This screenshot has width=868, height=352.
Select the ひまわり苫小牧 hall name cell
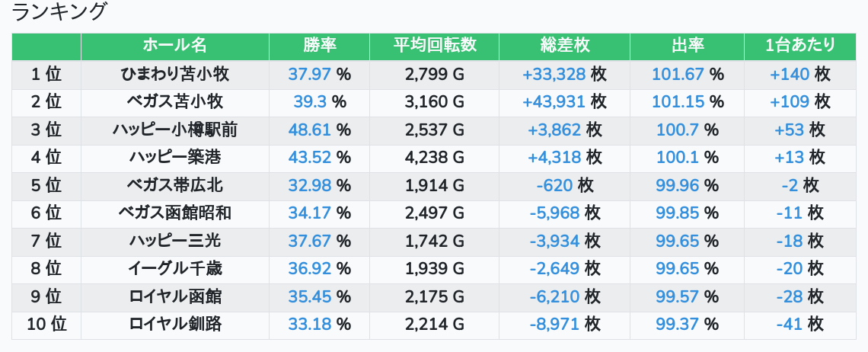pos(174,74)
